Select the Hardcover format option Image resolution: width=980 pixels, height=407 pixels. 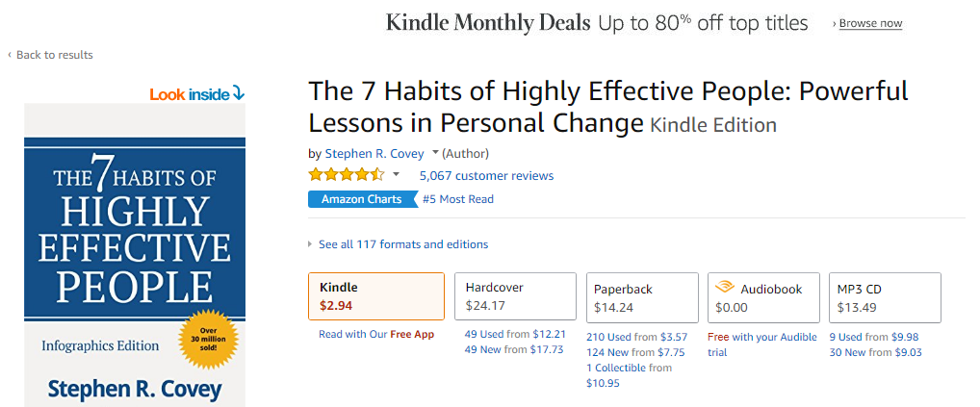click(515, 296)
